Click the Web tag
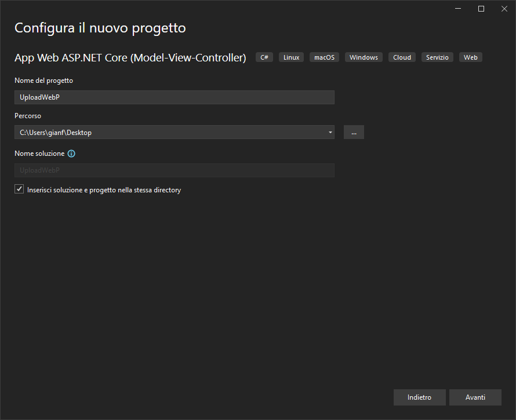This screenshot has width=516, height=420. pos(471,57)
